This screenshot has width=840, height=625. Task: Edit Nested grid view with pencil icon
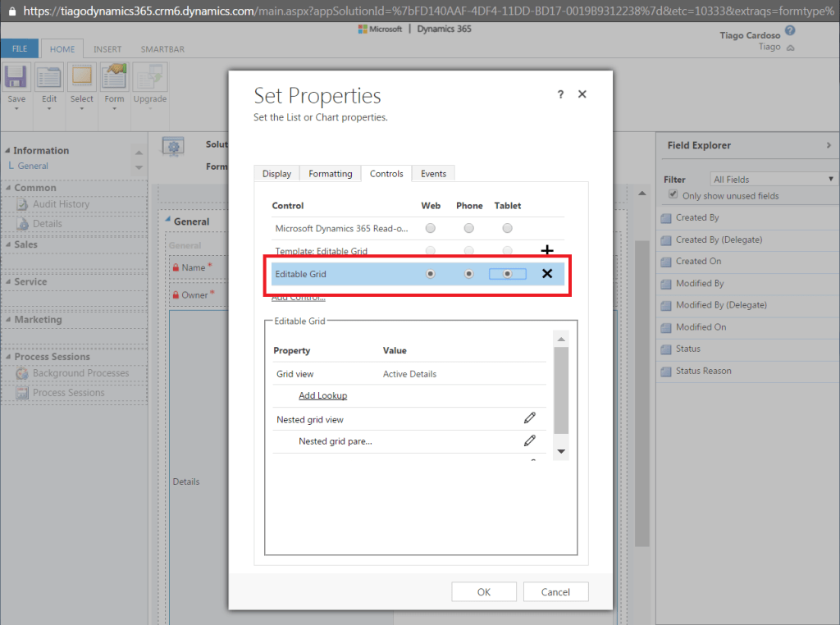[x=530, y=418]
